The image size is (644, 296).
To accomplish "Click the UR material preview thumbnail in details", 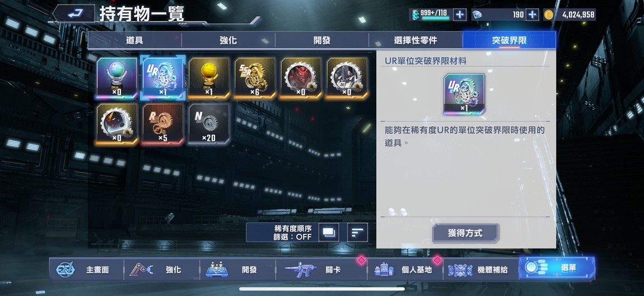I will (464, 94).
